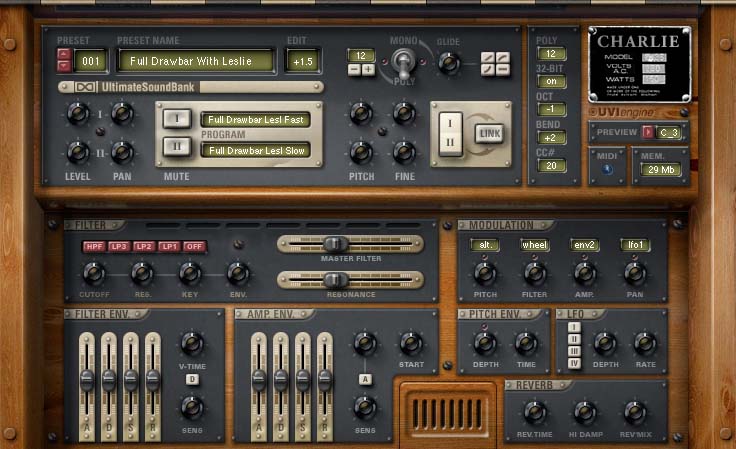Click the A button in AMP ENV
The image size is (736, 449).
[x=365, y=379]
